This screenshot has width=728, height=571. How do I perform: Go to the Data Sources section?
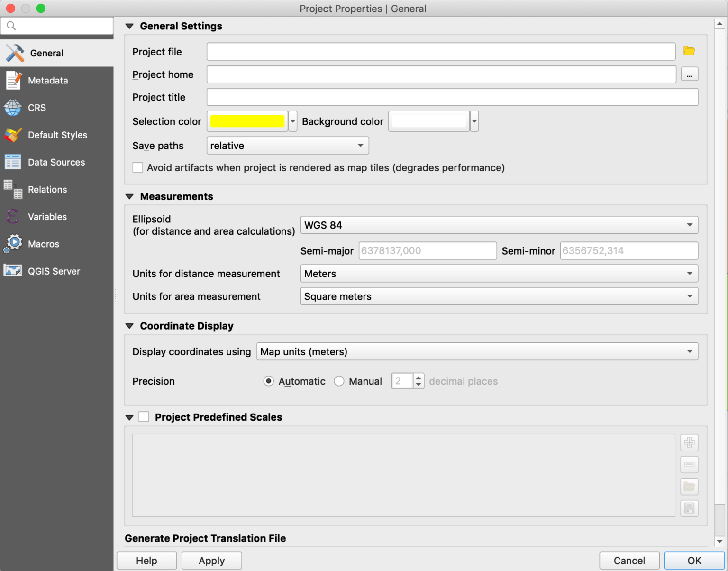coord(57,162)
